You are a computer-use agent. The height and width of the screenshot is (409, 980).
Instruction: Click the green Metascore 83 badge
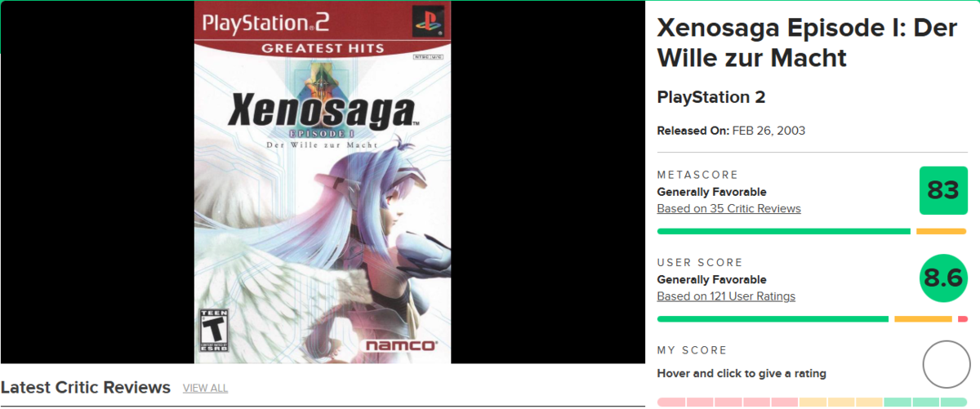[943, 190]
